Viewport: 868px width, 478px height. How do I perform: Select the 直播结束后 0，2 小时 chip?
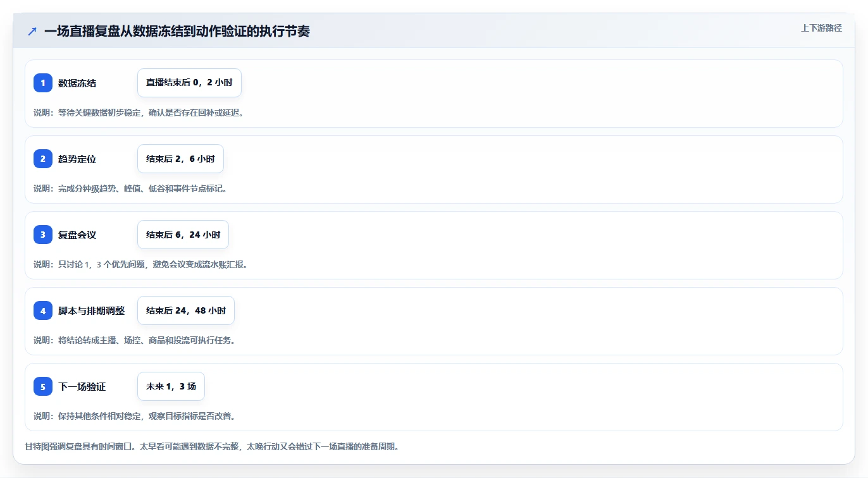click(x=189, y=83)
